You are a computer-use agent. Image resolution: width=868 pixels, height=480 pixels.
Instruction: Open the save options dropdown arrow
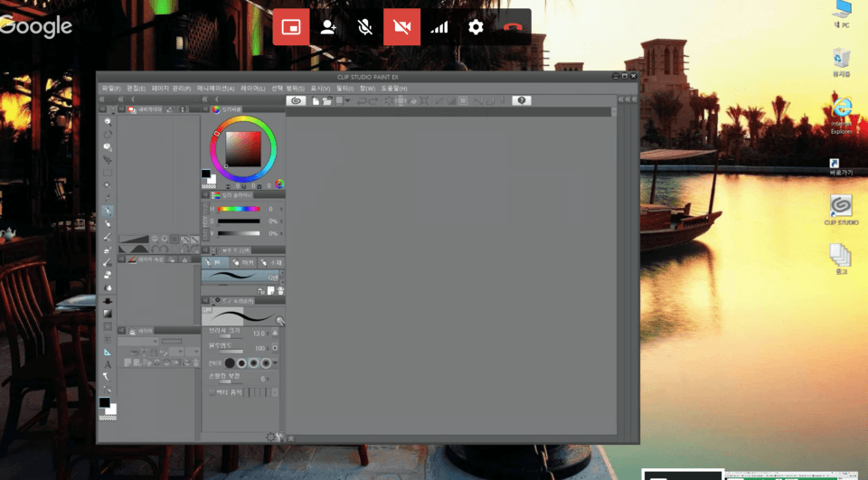[347, 100]
